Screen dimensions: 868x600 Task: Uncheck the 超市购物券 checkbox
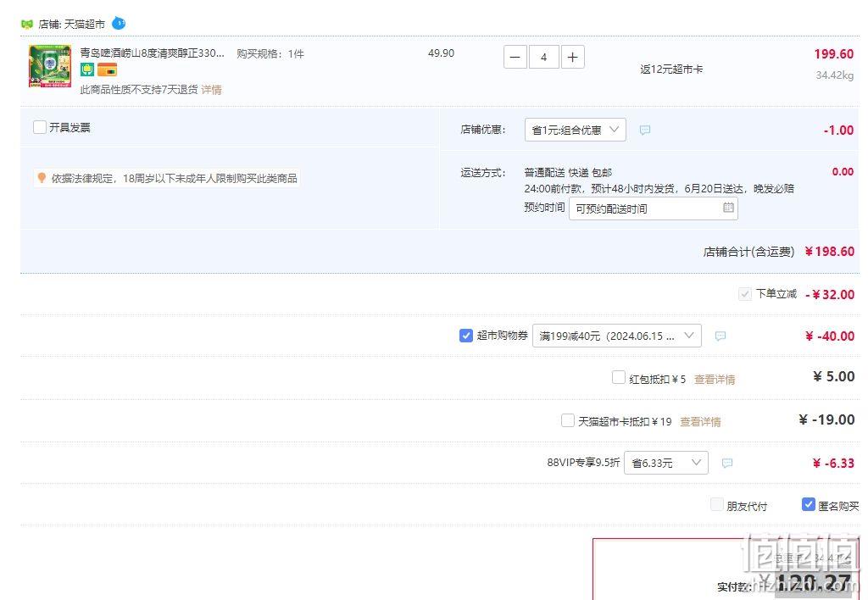466,336
